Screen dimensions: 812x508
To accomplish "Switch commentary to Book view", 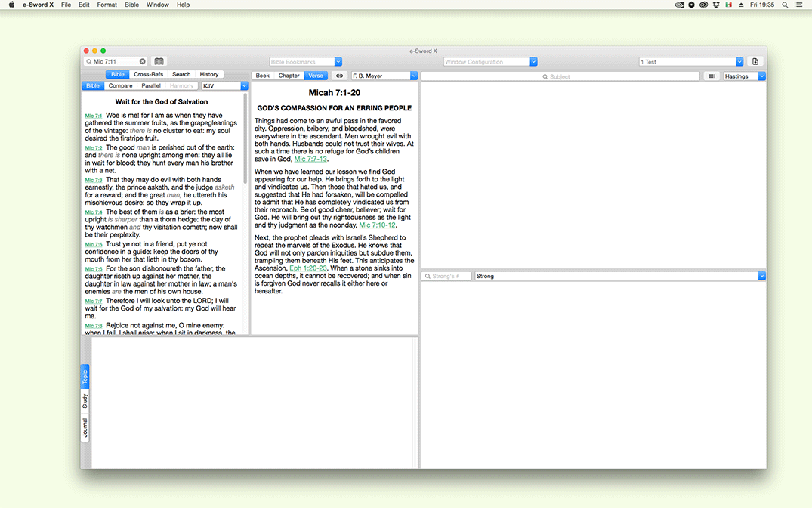I will pos(263,76).
